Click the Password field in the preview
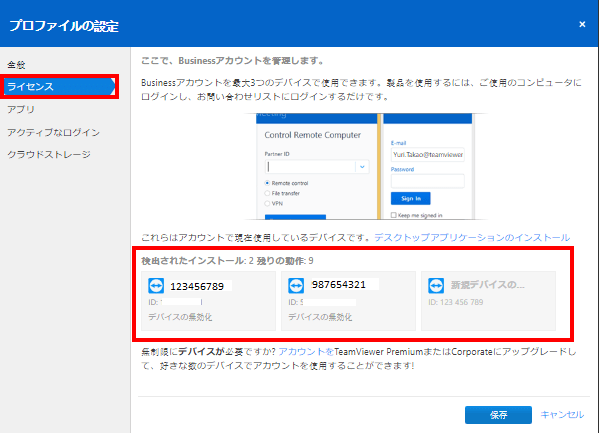The width and height of the screenshot is (600, 433). pyautogui.click(x=427, y=181)
